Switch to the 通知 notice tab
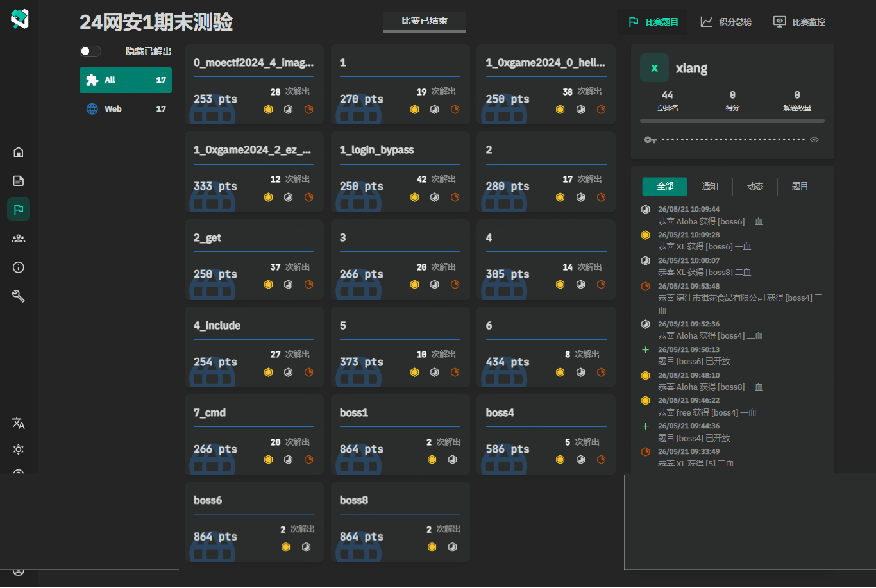Image resolution: width=876 pixels, height=588 pixels. [x=710, y=187]
